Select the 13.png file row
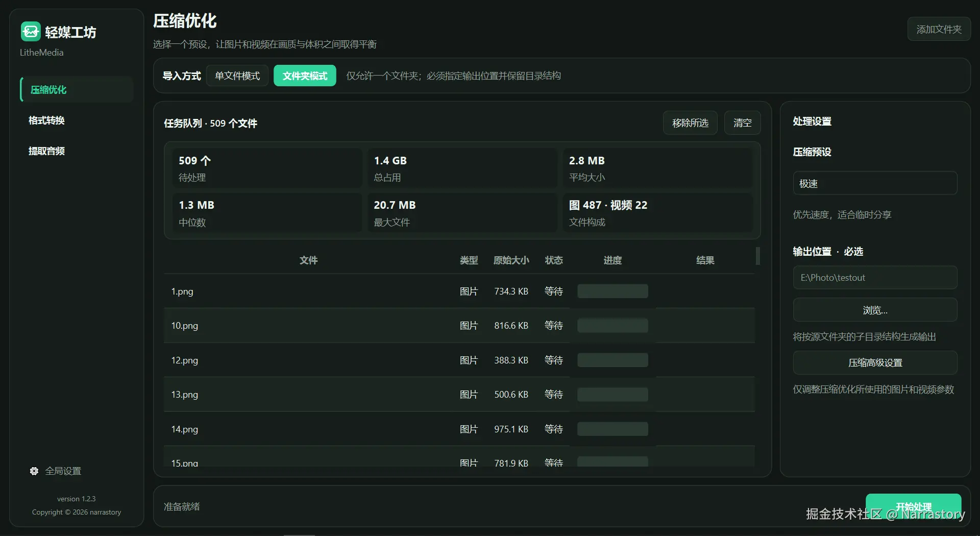 (x=459, y=394)
